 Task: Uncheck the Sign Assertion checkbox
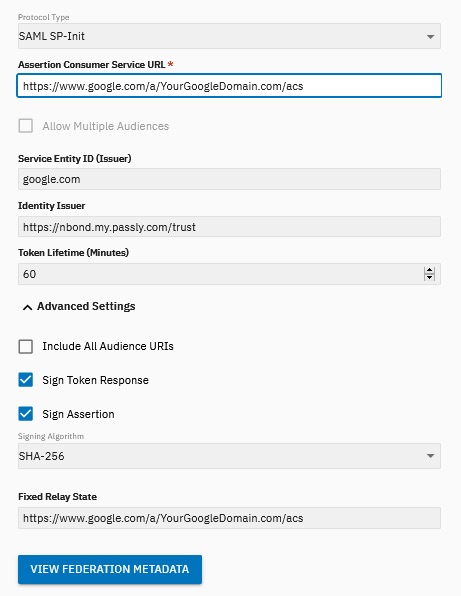click(25, 414)
